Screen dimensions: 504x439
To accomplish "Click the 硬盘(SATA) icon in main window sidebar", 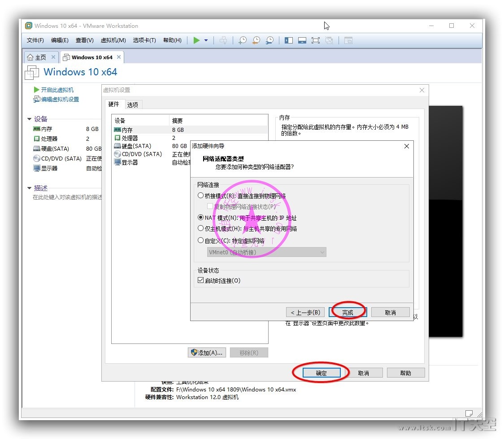I will coord(37,148).
